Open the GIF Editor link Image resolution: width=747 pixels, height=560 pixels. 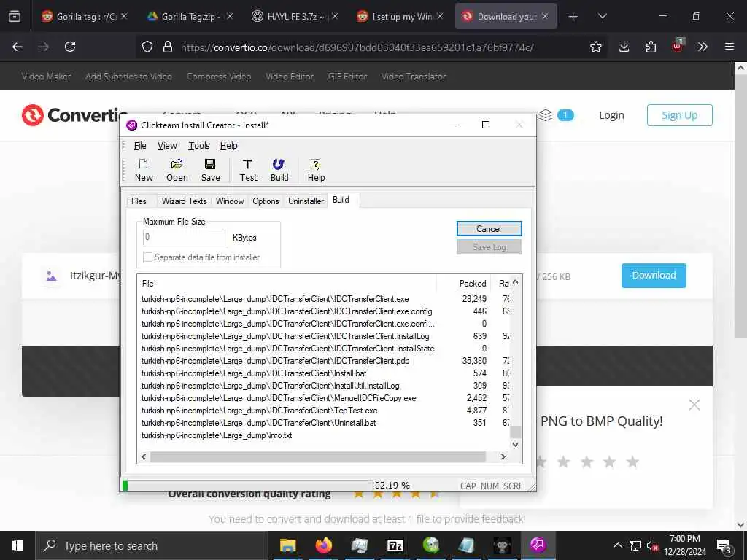coord(348,76)
